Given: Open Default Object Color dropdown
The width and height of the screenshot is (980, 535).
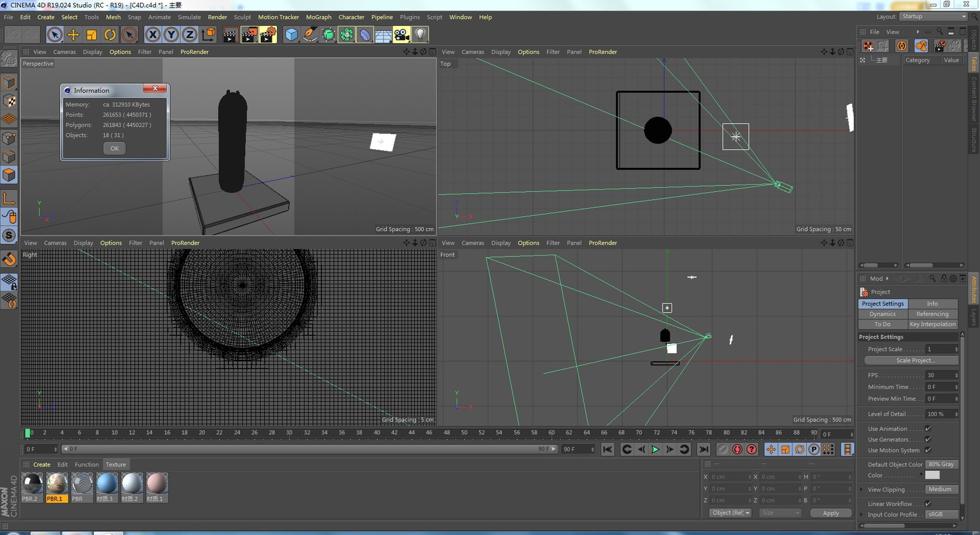Looking at the screenshot, I should (x=942, y=465).
